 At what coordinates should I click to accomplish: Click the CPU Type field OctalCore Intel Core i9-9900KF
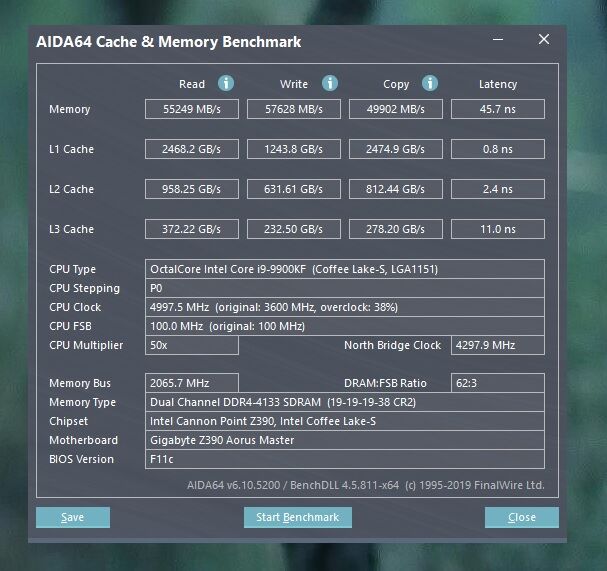point(345,269)
